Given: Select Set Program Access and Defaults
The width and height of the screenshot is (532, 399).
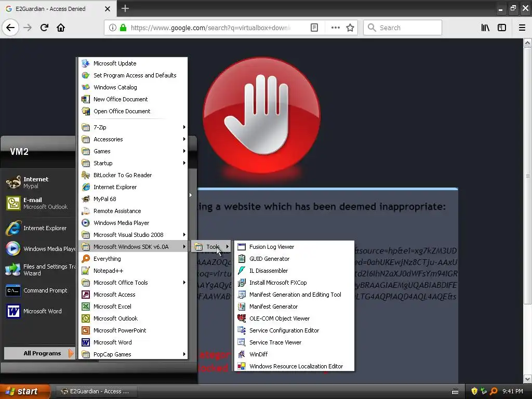Looking at the screenshot, I should click(134, 75).
